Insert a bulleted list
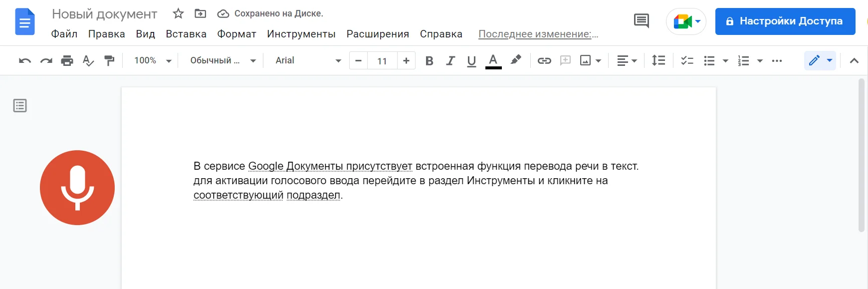The width and height of the screenshot is (868, 289). pyautogui.click(x=709, y=61)
